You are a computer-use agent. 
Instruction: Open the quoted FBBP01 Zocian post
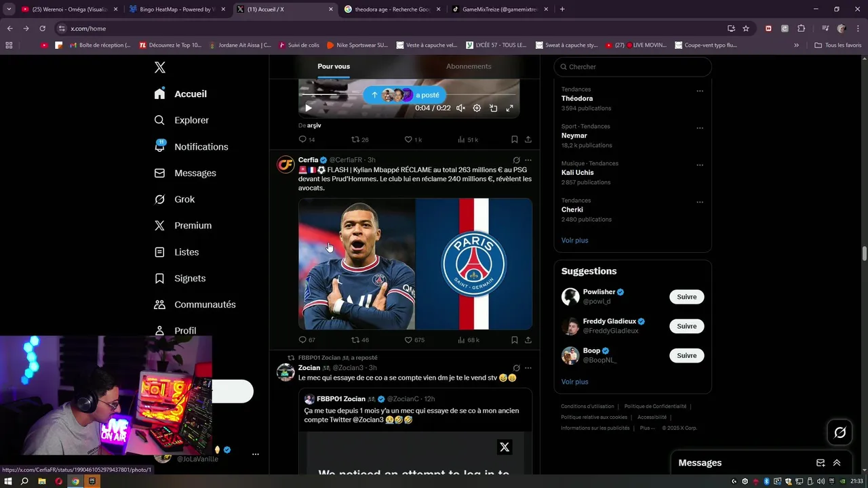(415, 431)
